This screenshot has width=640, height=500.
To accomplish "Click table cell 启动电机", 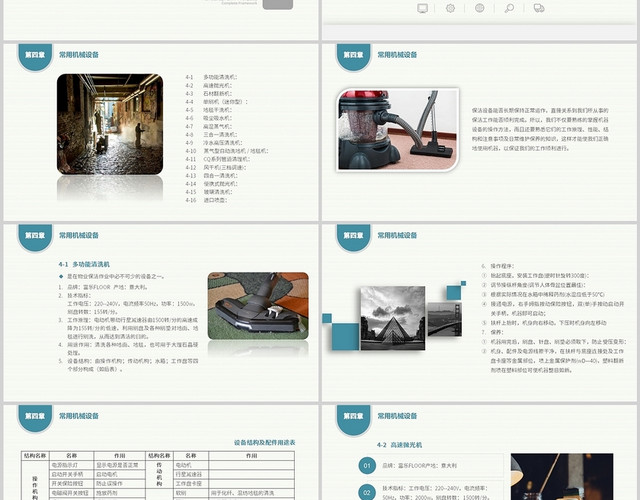I will (120, 474).
